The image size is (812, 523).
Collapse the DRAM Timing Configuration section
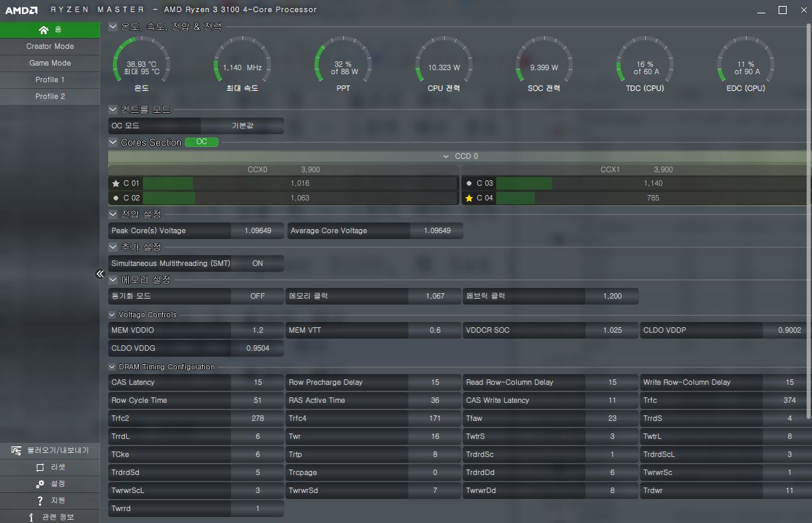[x=112, y=367]
